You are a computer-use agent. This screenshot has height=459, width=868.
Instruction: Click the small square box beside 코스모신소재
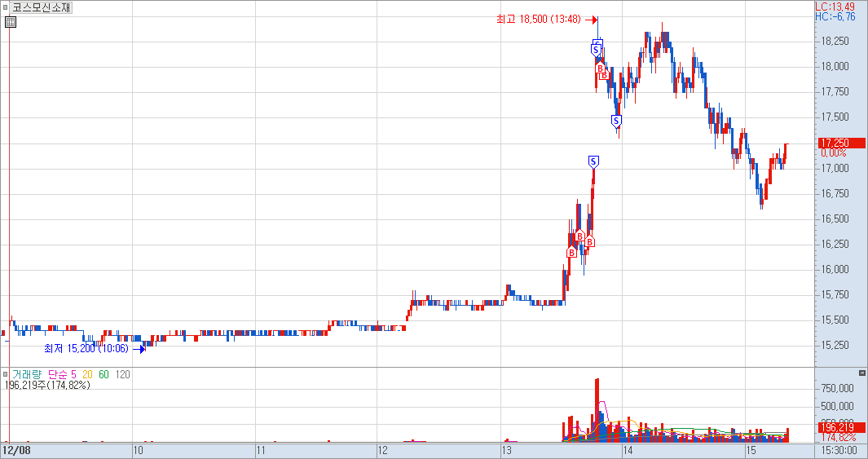5,8
